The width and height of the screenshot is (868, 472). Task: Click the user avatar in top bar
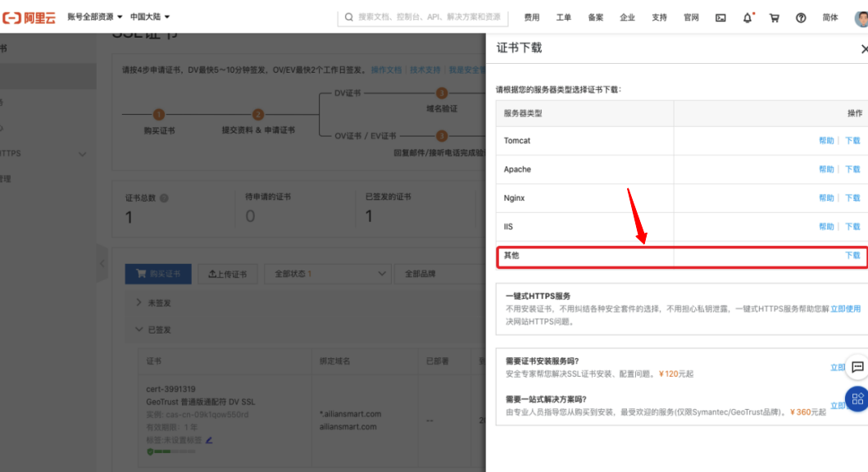click(861, 18)
